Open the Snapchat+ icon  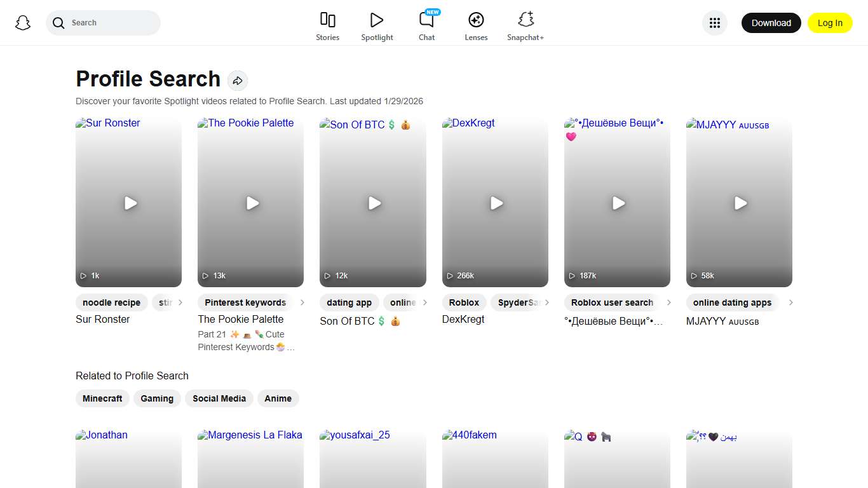526,20
